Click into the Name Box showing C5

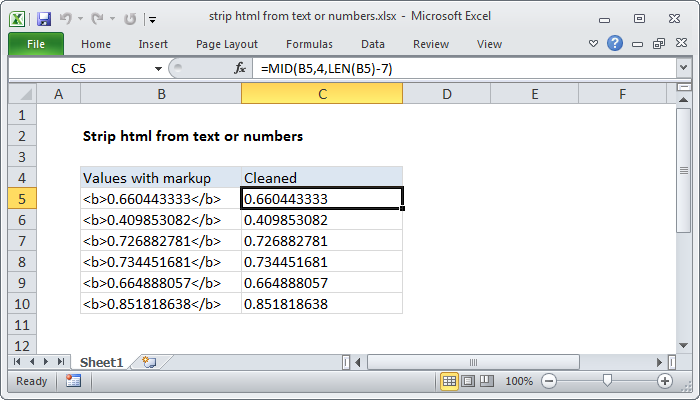point(80,69)
